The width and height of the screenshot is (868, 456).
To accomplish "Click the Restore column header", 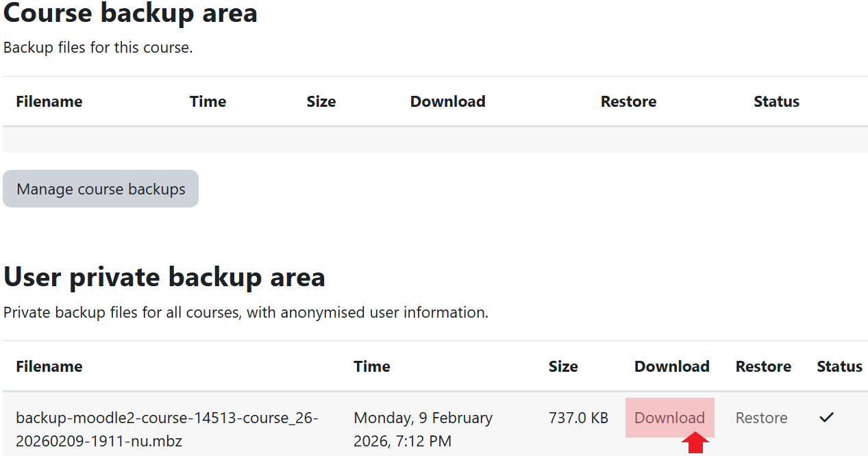I will click(x=763, y=366).
